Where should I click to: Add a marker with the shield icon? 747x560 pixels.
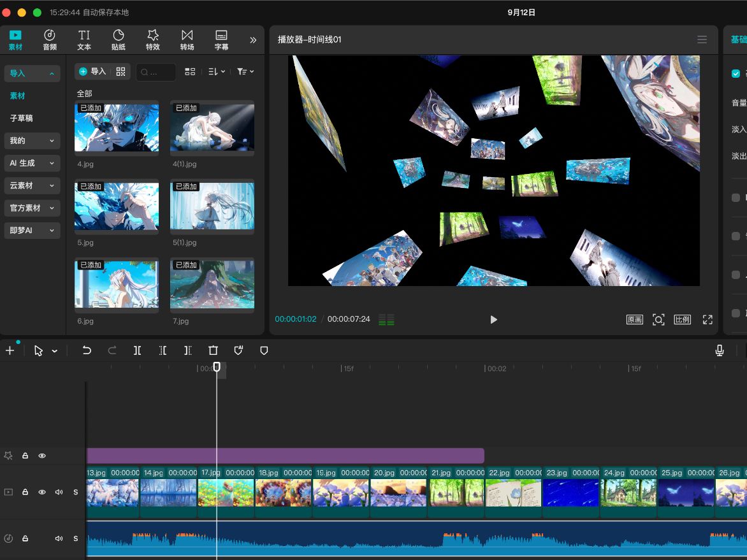(264, 350)
